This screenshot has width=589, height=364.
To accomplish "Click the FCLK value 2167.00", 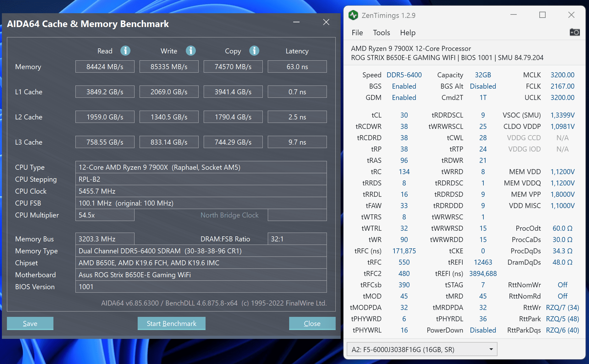I will (x=563, y=86).
